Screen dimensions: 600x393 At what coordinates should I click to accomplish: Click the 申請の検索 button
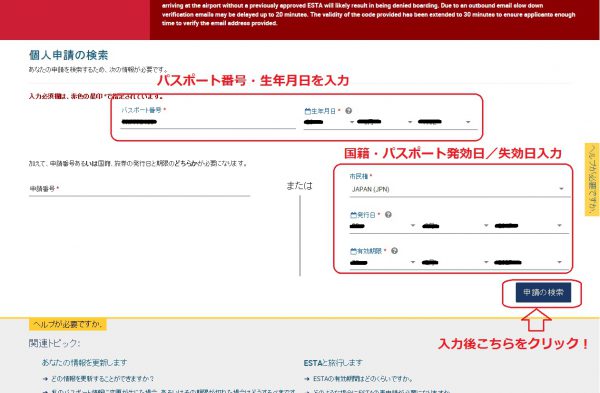pyautogui.click(x=543, y=293)
